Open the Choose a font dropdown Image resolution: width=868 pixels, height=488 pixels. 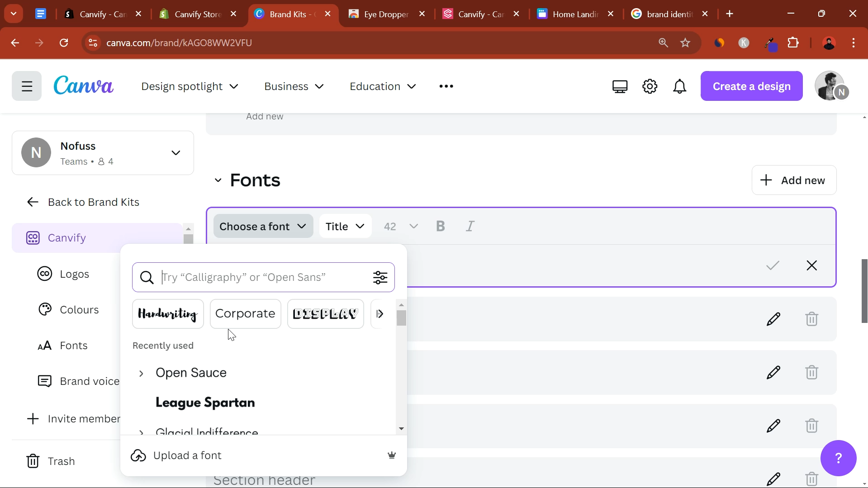click(263, 226)
